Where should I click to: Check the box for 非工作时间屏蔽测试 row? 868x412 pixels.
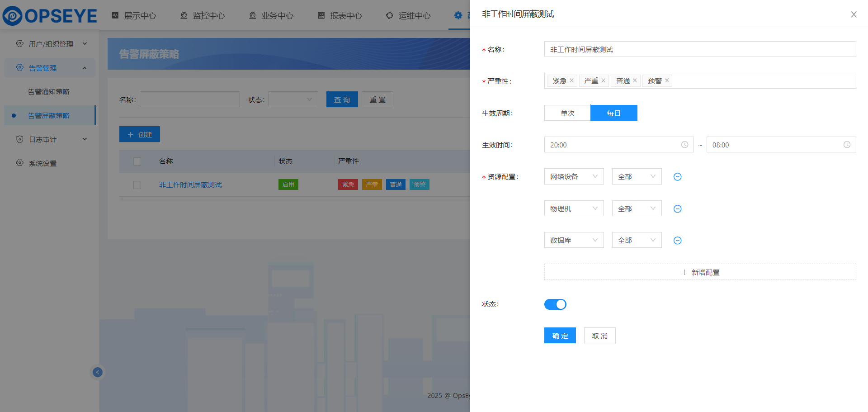(x=137, y=185)
